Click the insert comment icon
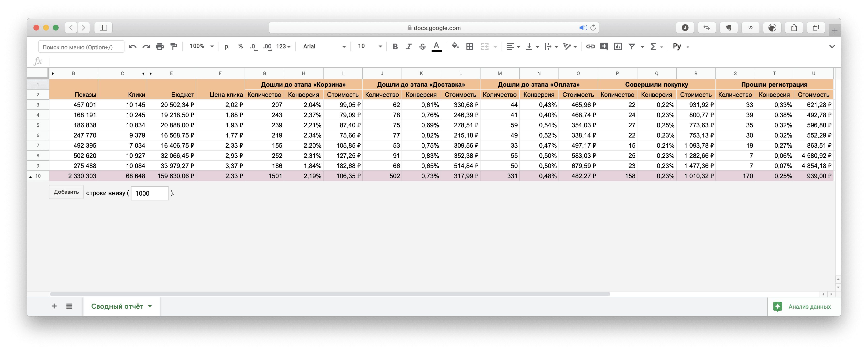Viewport: 868px width, 352px height. click(604, 46)
